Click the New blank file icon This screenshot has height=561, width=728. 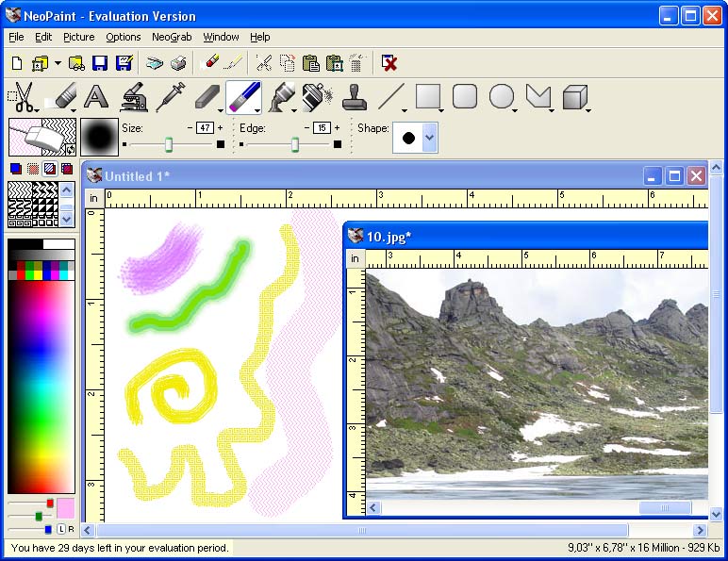click(17, 62)
